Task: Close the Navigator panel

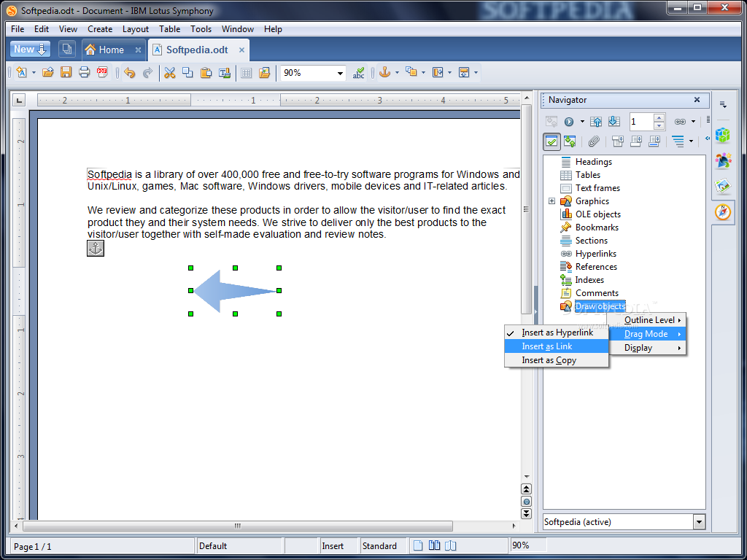Action: [697, 99]
